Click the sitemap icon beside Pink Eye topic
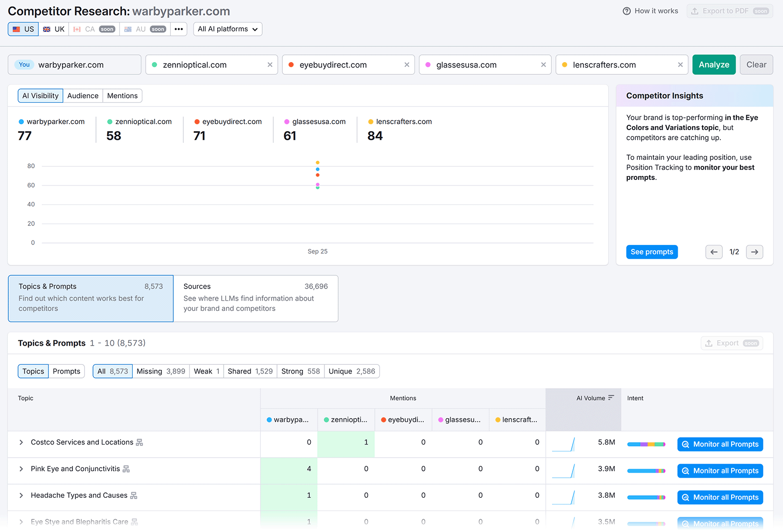783x532 pixels. tap(127, 468)
